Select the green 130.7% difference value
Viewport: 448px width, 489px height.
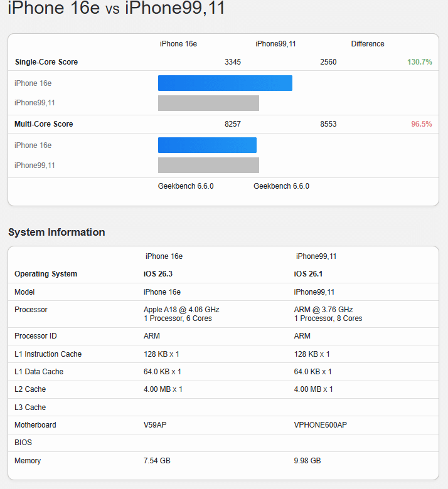pos(419,62)
